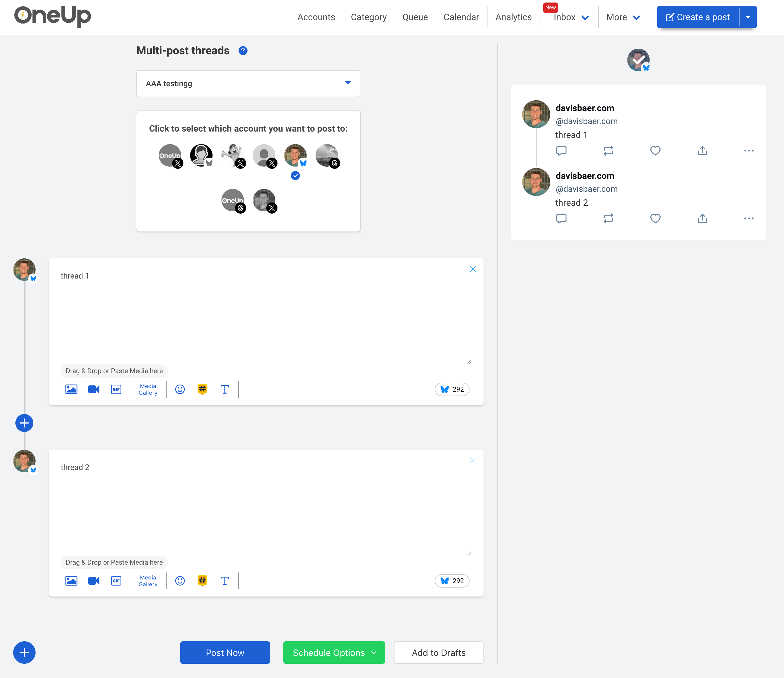This screenshot has width=784, height=678.
Task: Select the OneUp Threads account avatar
Action: (x=232, y=200)
